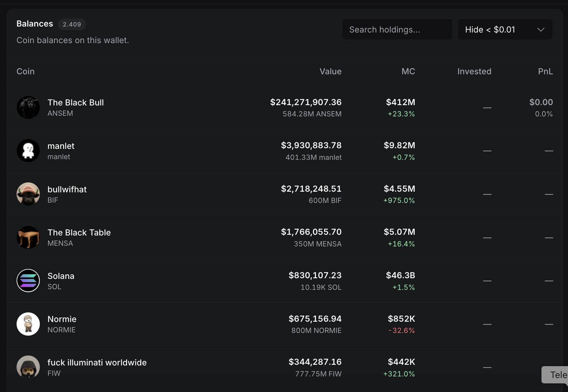568x392 pixels.
Task: Expand the filter dropdown chevron arrow
Action: point(541,30)
